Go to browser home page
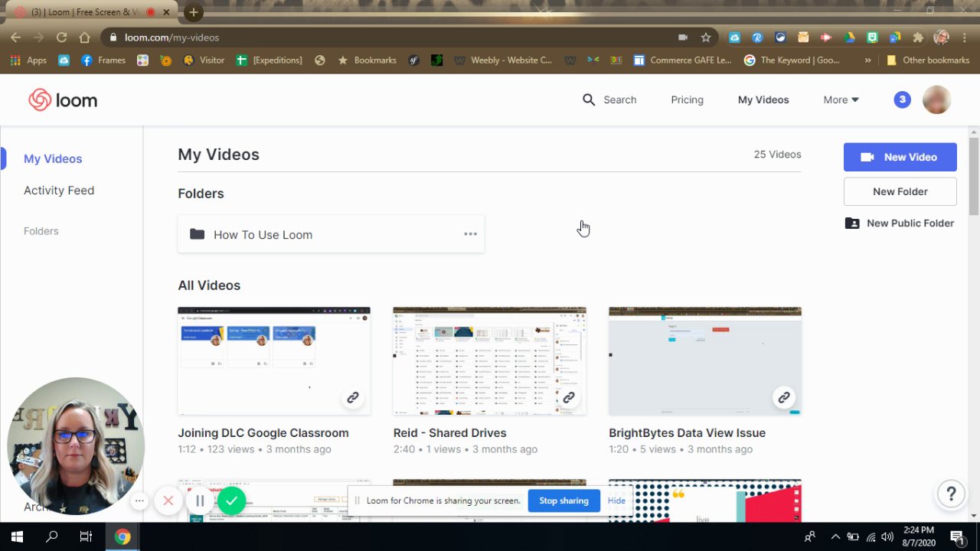980x551 pixels. click(x=84, y=37)
